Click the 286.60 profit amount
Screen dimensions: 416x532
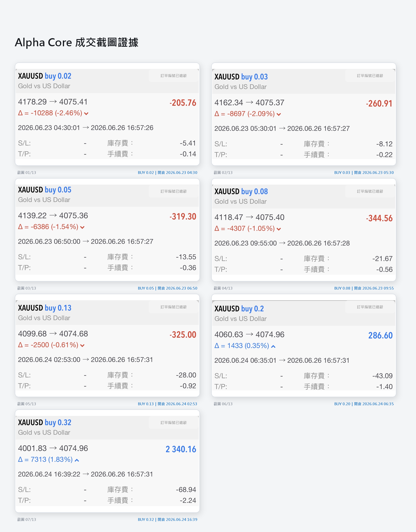coord(380,336)
